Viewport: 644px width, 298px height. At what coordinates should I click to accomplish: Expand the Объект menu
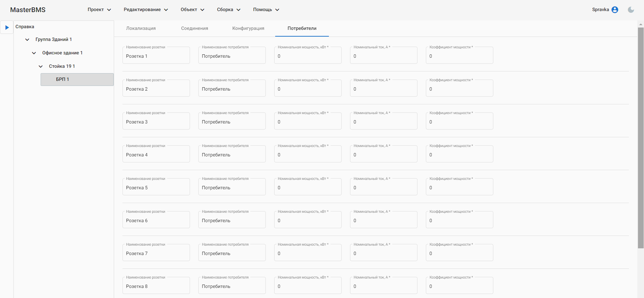point(192,10)
